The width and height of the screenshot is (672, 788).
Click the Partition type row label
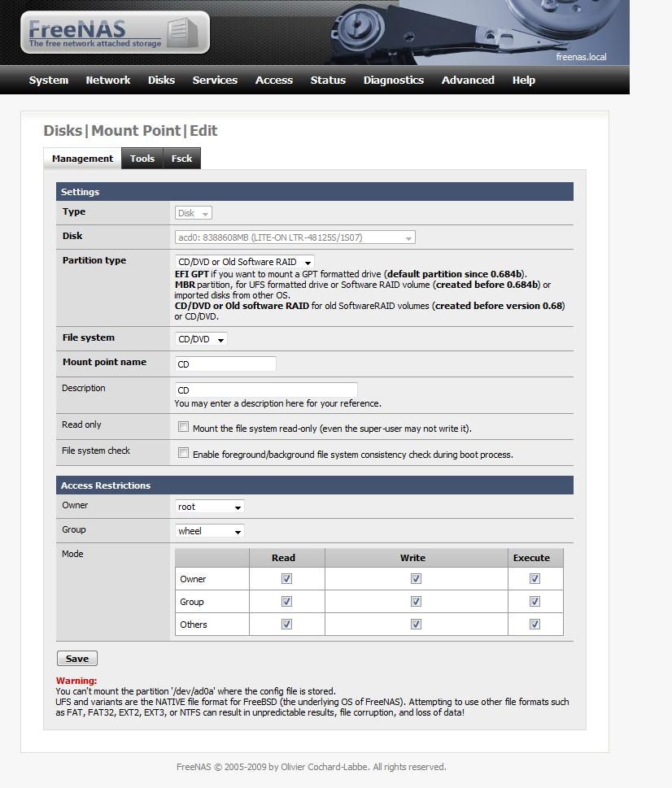tap(94, 260)
